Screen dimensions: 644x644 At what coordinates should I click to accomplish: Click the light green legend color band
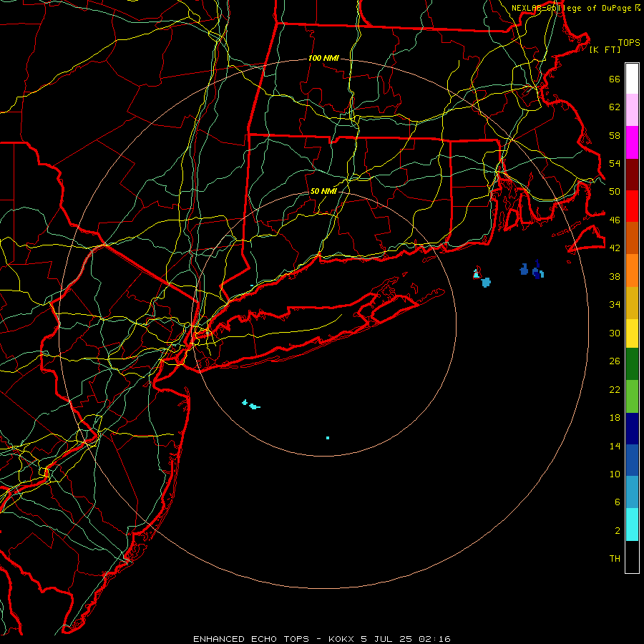632,396
